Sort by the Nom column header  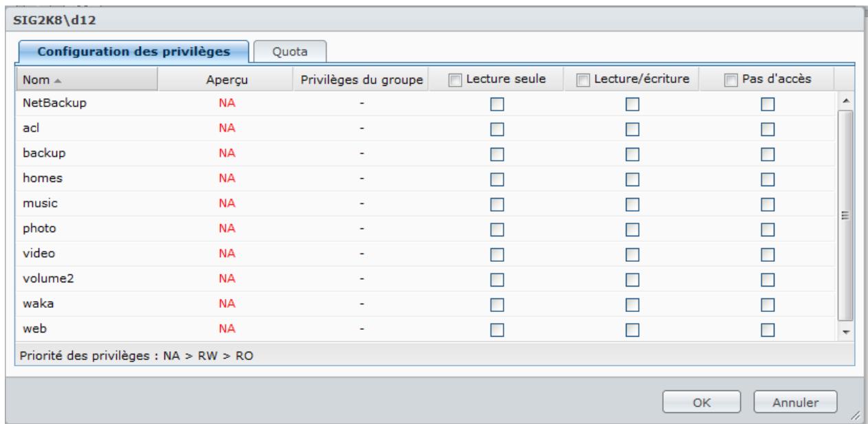click(88, 79)
